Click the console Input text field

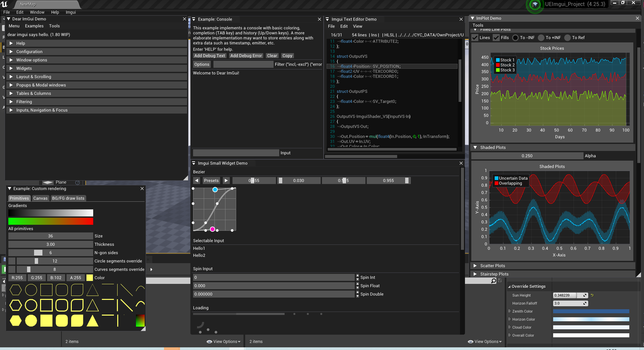tap(236, 153)
